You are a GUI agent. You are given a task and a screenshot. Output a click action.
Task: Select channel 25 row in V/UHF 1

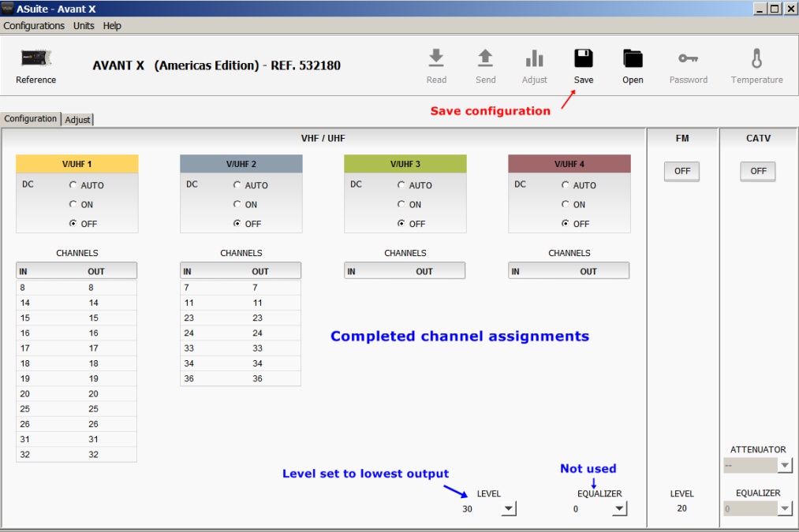pos(77,409)
